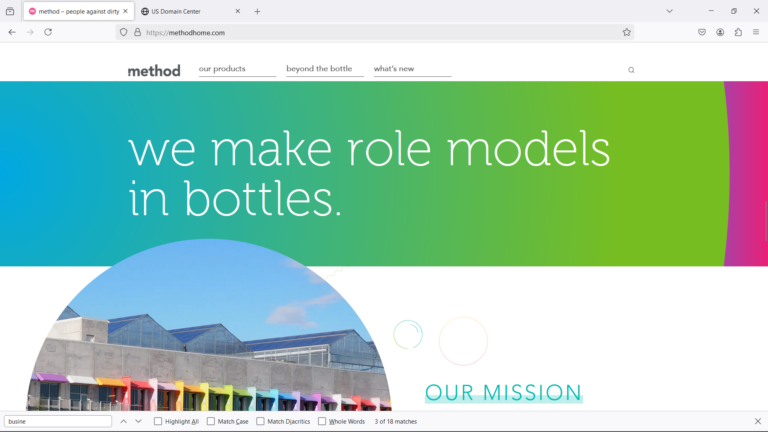The width and height of the screenshot is (768, 432).
Task: Open the Firefox account profile icon
Action: pyautogui.click(x=720, y=32)
